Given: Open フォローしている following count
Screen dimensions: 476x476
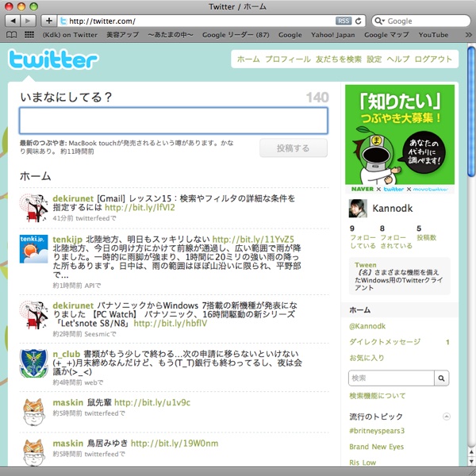Looking at the screenshot, I should coord(363,237).
